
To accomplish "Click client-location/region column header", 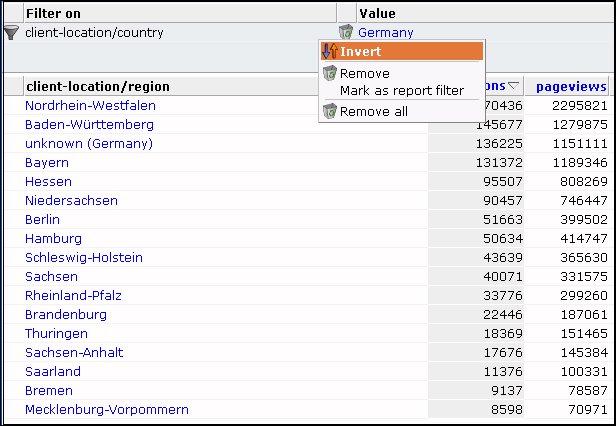I will point(98,86).
